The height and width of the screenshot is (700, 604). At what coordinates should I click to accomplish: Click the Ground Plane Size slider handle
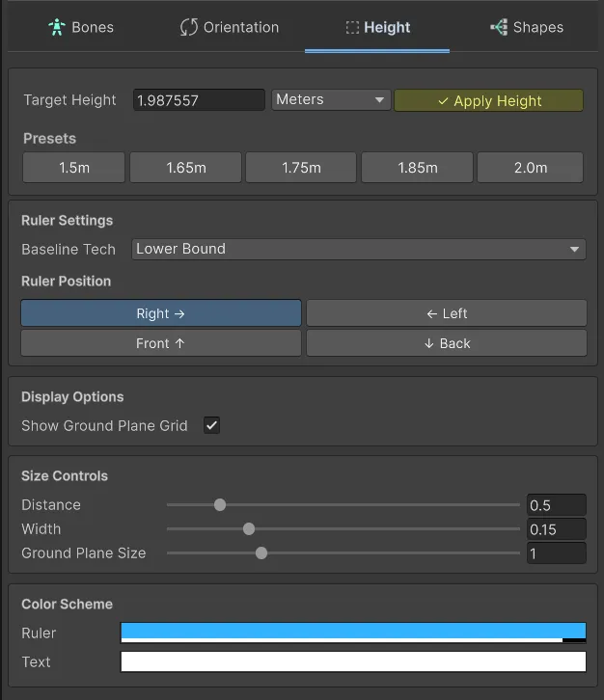click(261, 553)
